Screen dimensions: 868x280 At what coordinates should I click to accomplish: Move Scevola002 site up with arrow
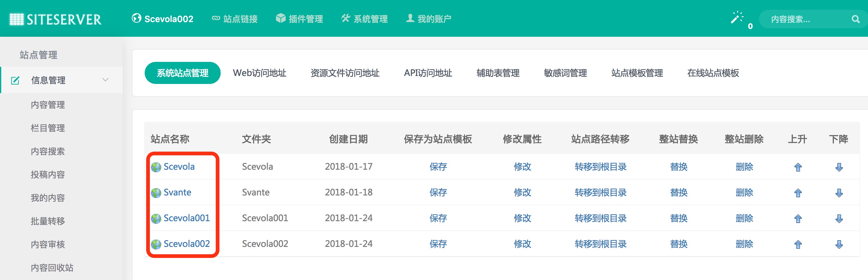(x=798, y=244)
